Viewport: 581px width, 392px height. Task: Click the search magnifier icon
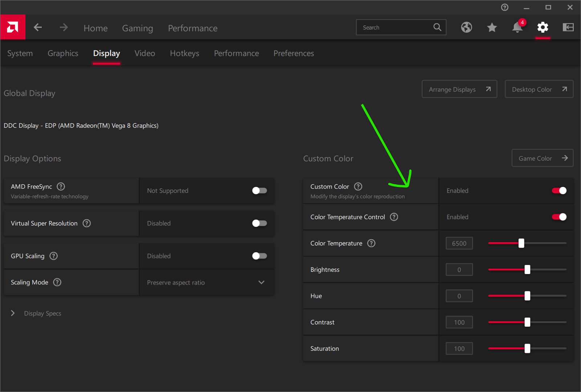(x=437, y=27)
